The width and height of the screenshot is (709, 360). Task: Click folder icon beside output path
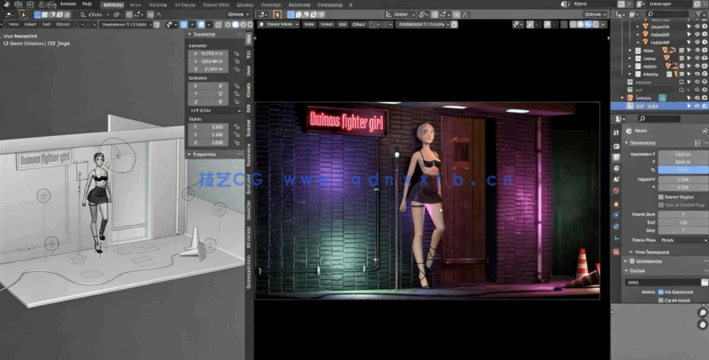pos(704,282)
